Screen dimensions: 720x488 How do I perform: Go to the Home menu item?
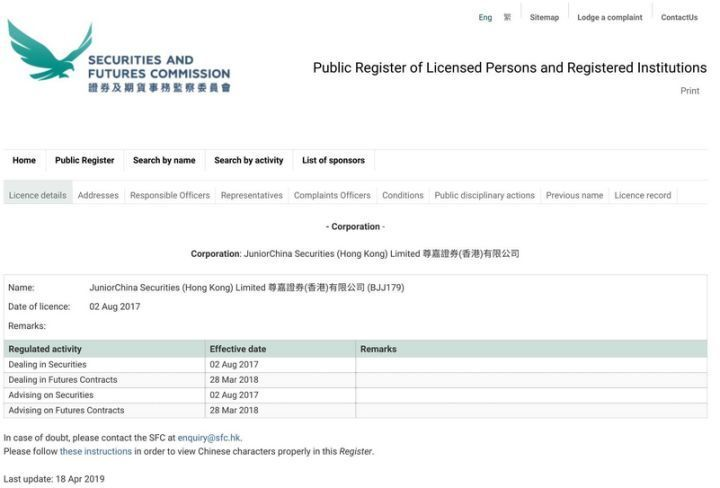point(24,160)
